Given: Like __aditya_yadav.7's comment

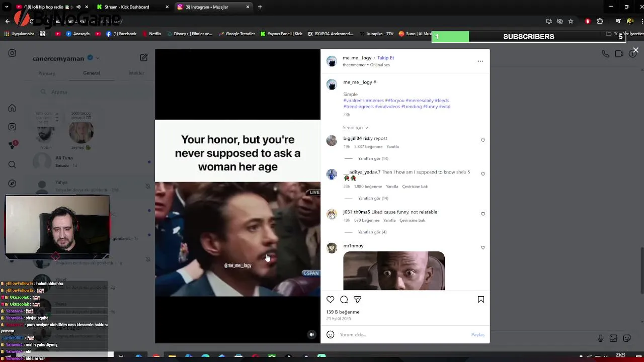Looking at the screenshot, I should 483,174.
